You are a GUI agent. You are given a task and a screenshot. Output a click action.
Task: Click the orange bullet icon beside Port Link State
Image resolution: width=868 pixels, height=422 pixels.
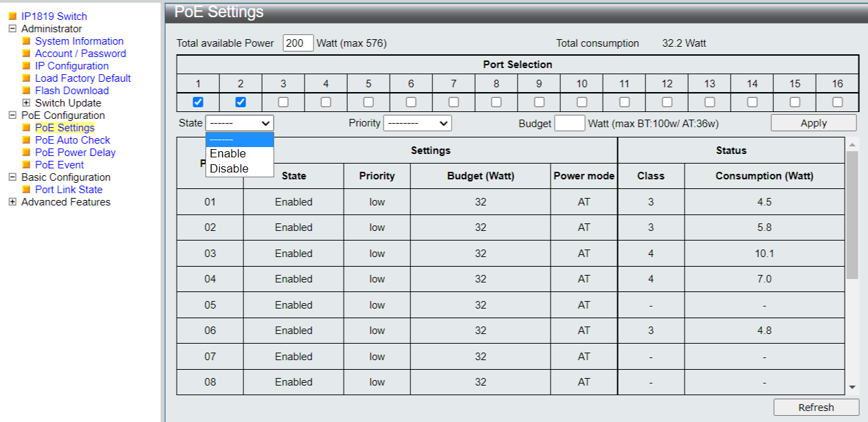[27, 190]
